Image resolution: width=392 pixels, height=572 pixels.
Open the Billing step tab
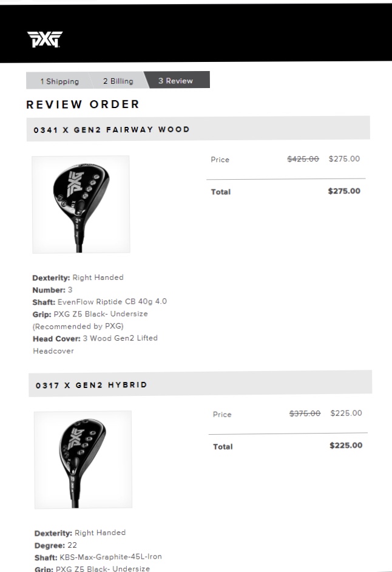click(x=118, y=81)
